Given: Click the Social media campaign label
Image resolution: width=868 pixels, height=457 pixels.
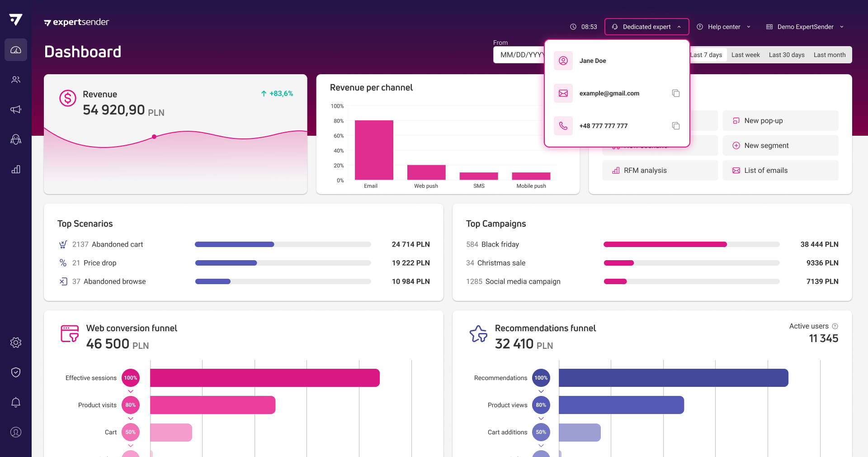Looking at the screenshot, I should (523, 281).
